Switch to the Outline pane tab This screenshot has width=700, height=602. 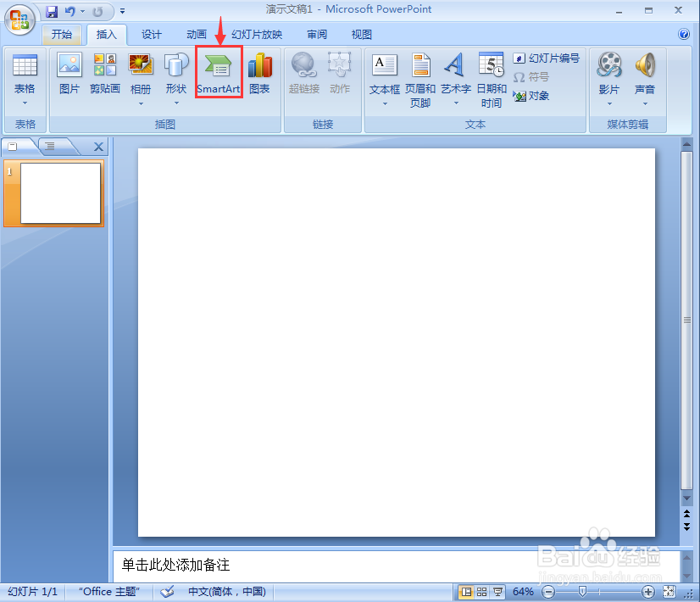(x=51, y=147)
